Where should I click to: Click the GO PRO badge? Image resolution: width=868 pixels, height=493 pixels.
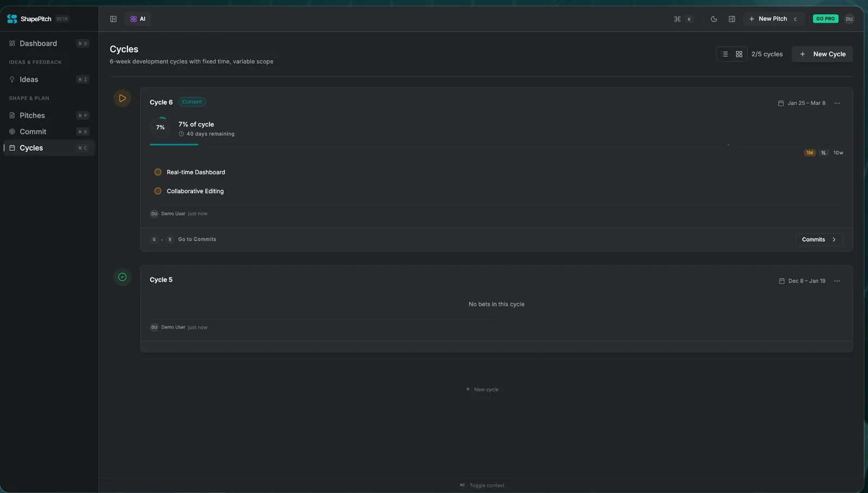coord(825,19)
